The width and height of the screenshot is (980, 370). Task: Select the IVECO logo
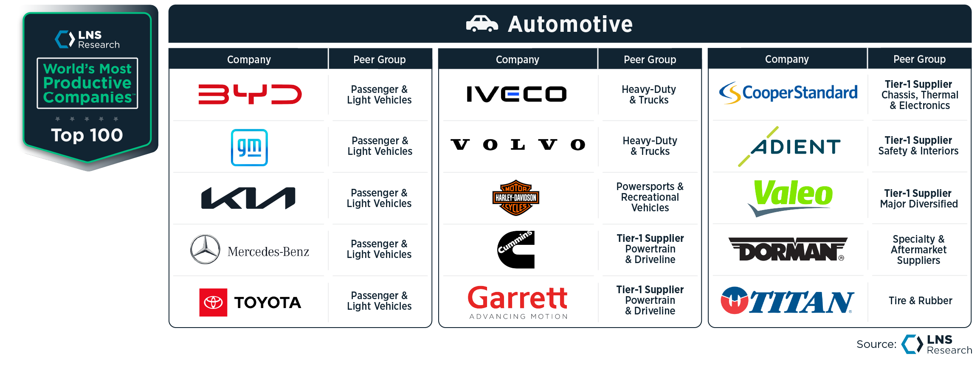(x=517, y=94)
